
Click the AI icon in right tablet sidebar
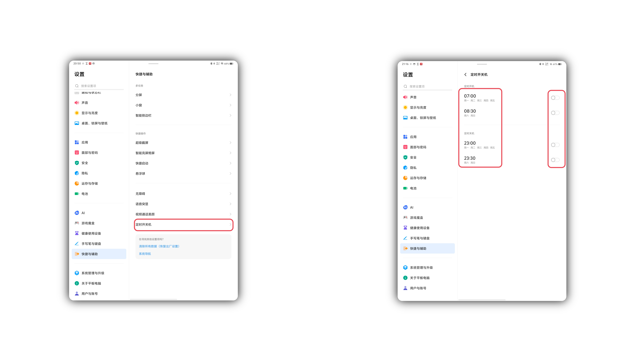tap(405, 207)
